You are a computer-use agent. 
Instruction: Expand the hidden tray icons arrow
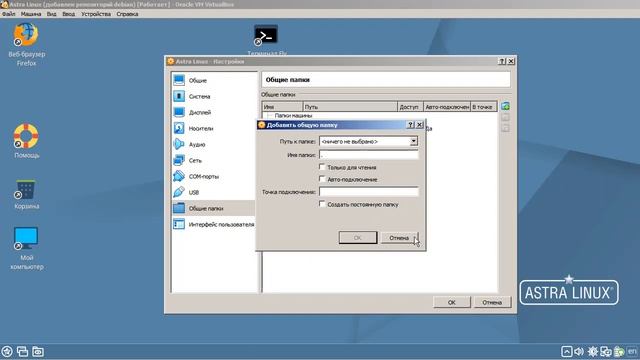point(567,351)
